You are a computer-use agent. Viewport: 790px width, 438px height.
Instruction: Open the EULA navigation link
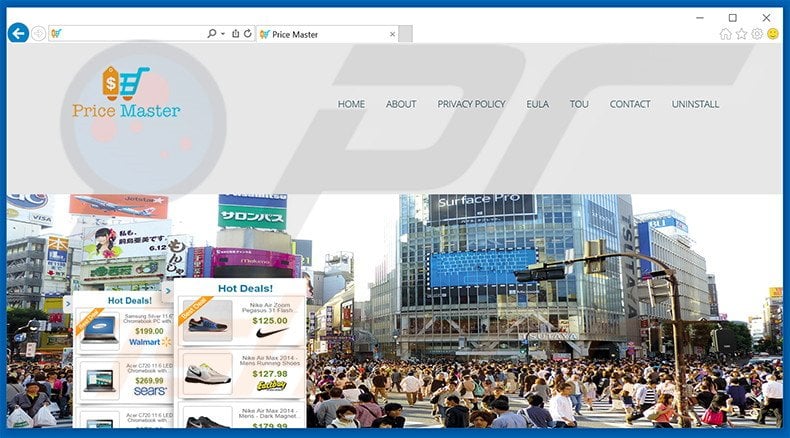click(538, 104)
